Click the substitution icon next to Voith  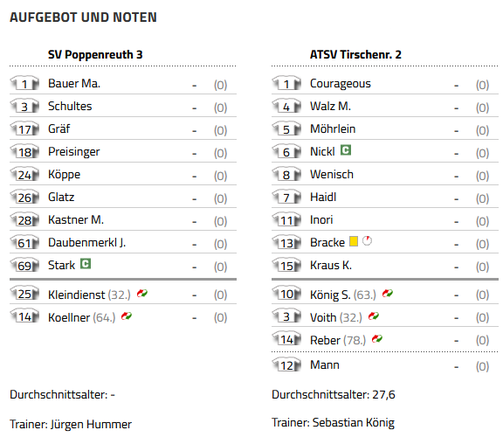(373, 316)
